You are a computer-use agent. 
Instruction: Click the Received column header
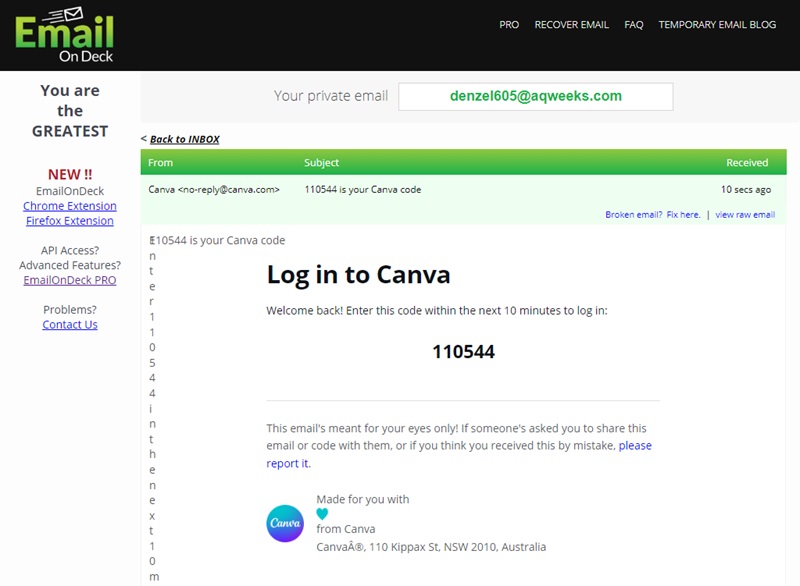point(749,162)
